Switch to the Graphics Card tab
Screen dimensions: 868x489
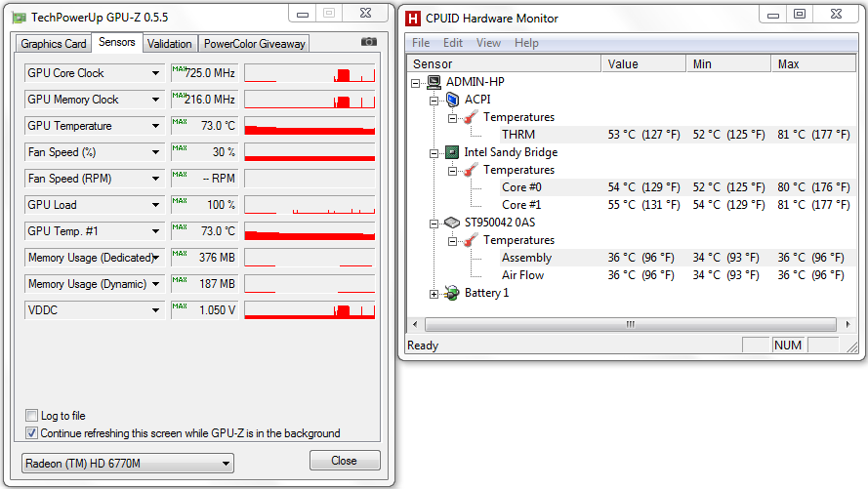53,44
